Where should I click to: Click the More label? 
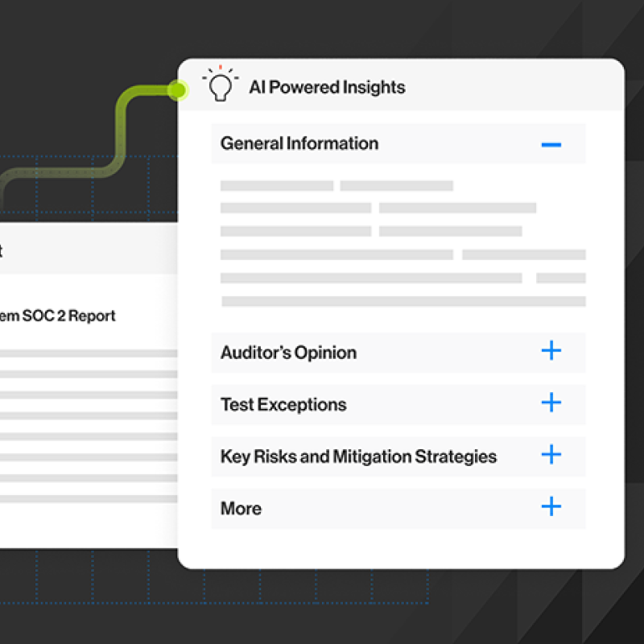(x=241, y=509)
